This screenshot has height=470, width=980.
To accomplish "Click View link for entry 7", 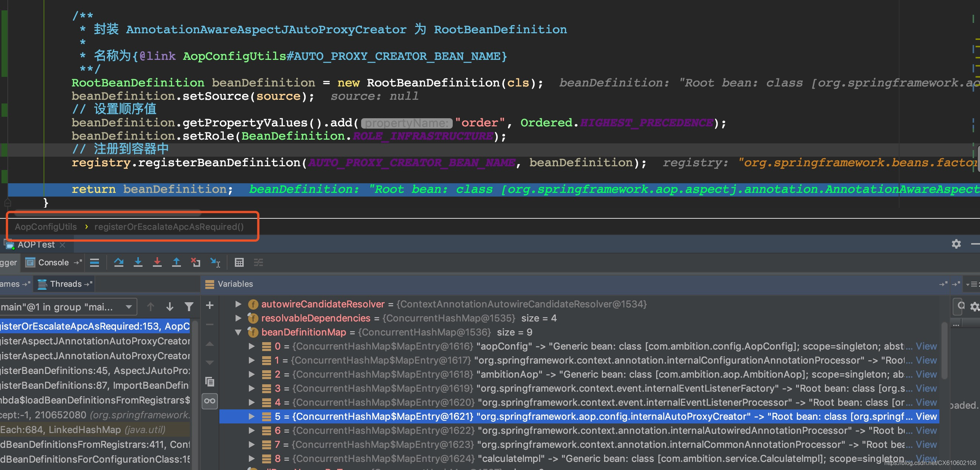I will (926, 445).
